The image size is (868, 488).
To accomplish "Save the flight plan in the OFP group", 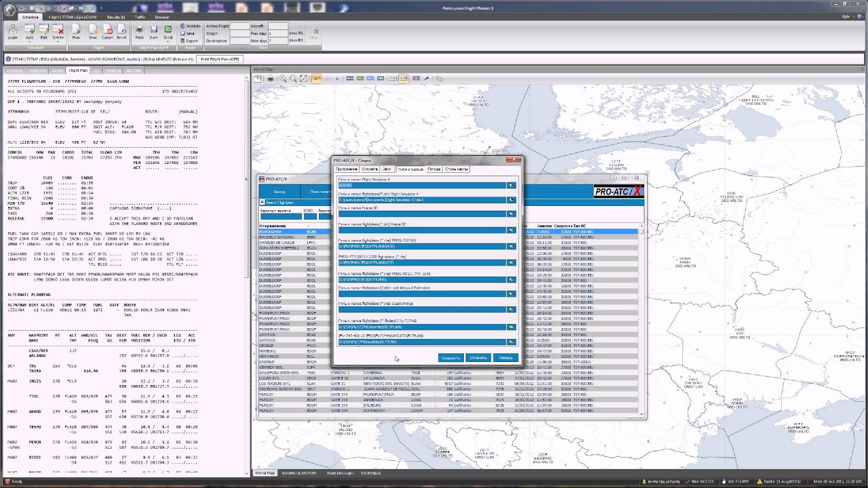I will (154, 32).
